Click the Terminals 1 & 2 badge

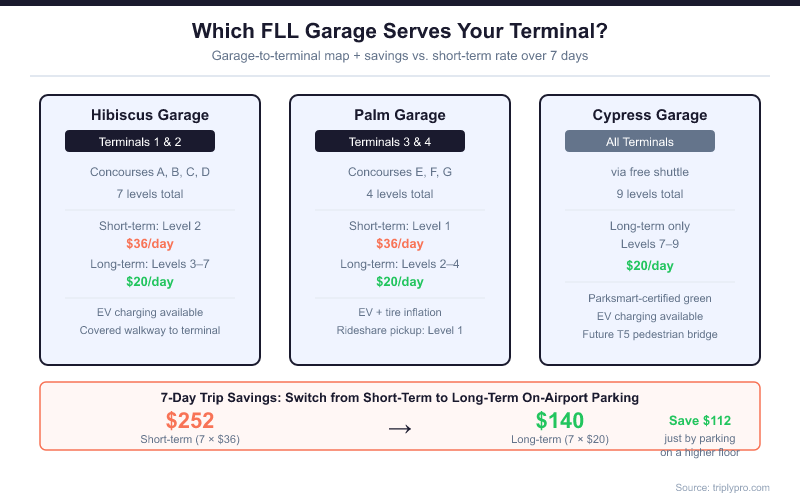coord(140,142)
